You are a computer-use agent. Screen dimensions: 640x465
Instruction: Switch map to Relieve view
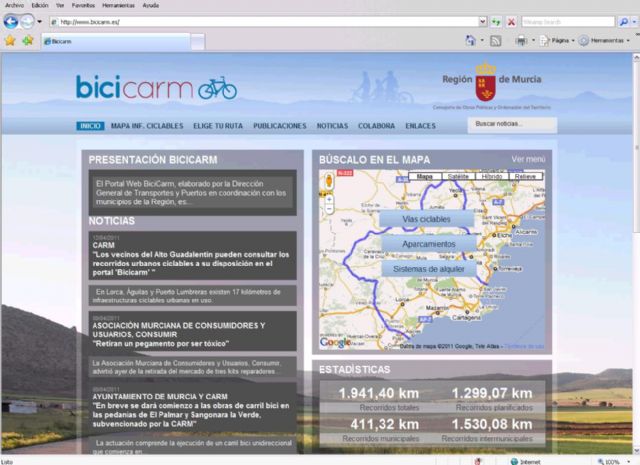point(525,176)
